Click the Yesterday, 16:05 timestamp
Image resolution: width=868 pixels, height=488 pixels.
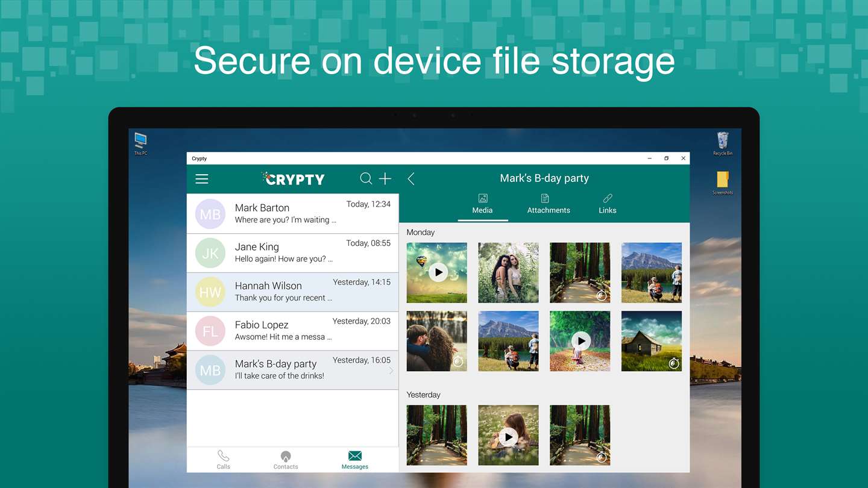point(362,360)
